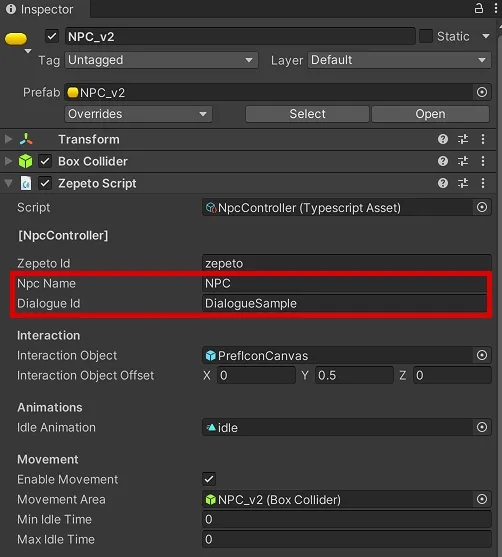Viewport: 502px width, 557px height.
Task: Uncheck the Enable Movement checkbox
Action: (x=209, y=479)
